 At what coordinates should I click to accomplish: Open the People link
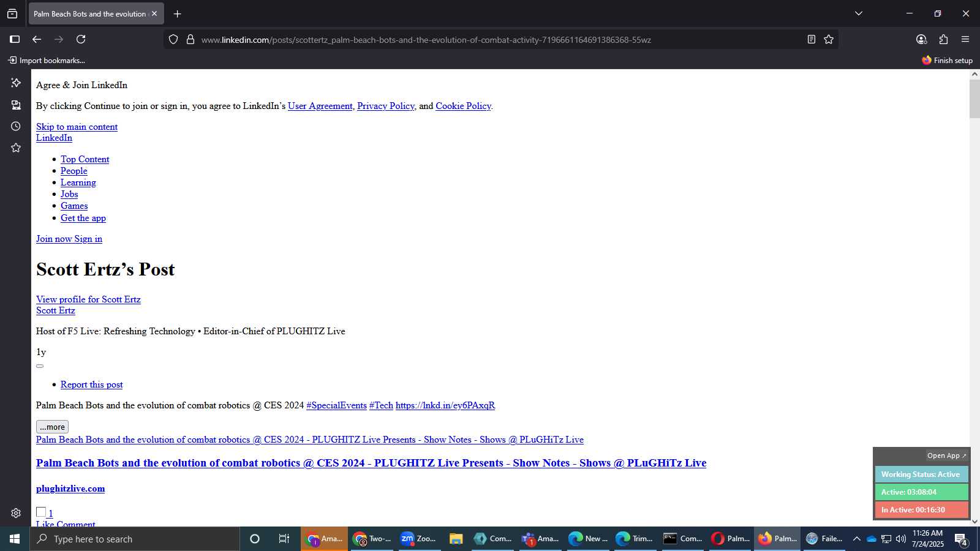pos(74,171)
